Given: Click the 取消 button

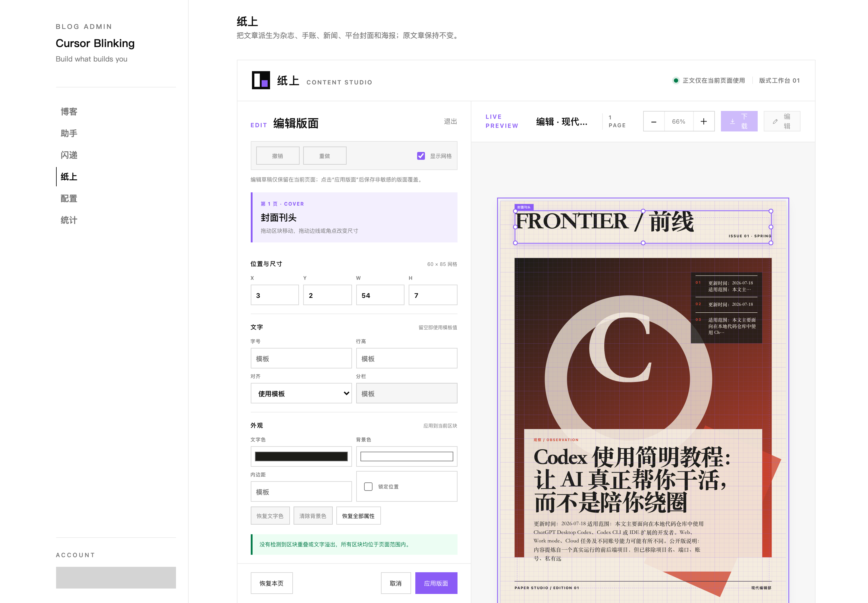Looking at the screenshot, I should point(395,583).
